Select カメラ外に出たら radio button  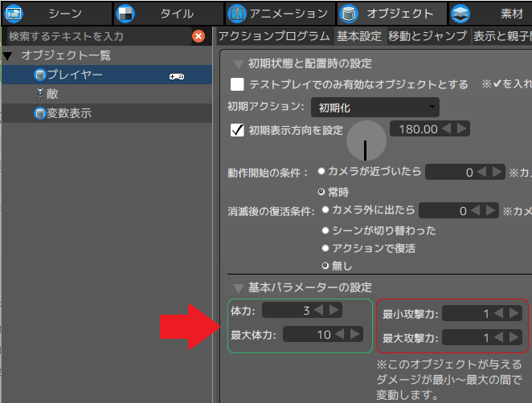pos(325,210)
